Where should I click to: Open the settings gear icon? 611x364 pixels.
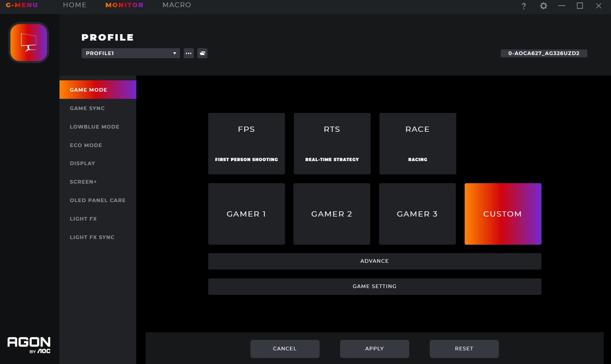(543, 6)
